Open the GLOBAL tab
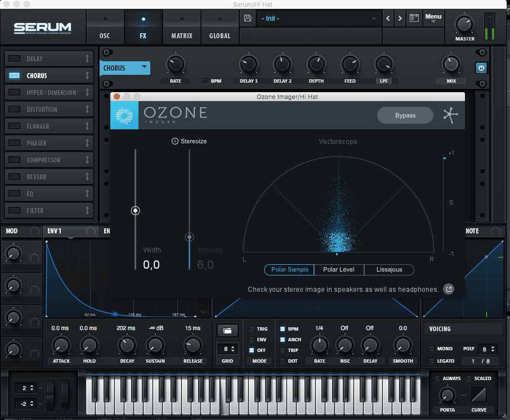The image size is (510, 420). tap(220, 26)
